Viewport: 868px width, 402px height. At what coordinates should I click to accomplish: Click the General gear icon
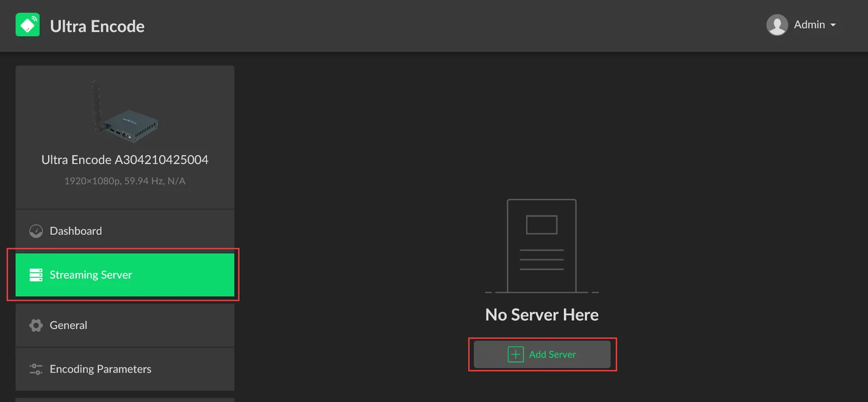[x=36, y=326]
